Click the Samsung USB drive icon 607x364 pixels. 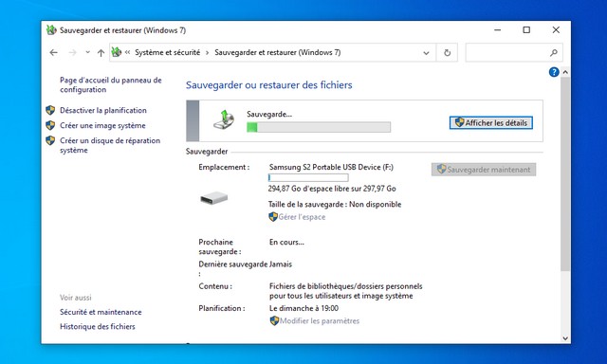(213, 198)
